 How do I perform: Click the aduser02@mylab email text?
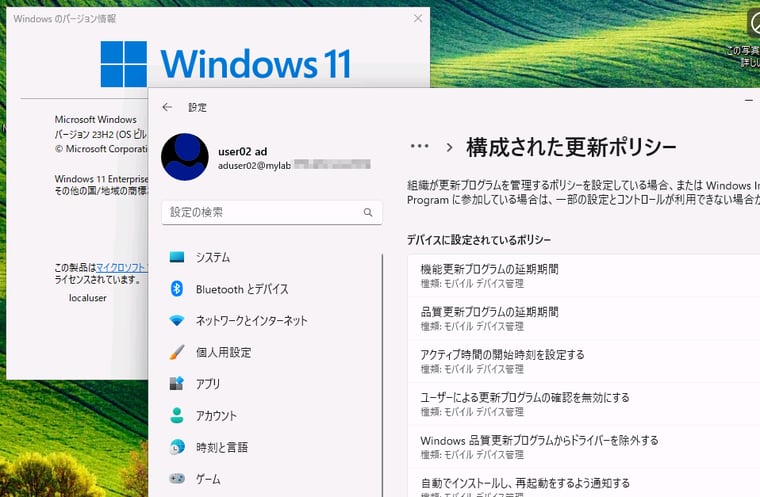[254, 165]
